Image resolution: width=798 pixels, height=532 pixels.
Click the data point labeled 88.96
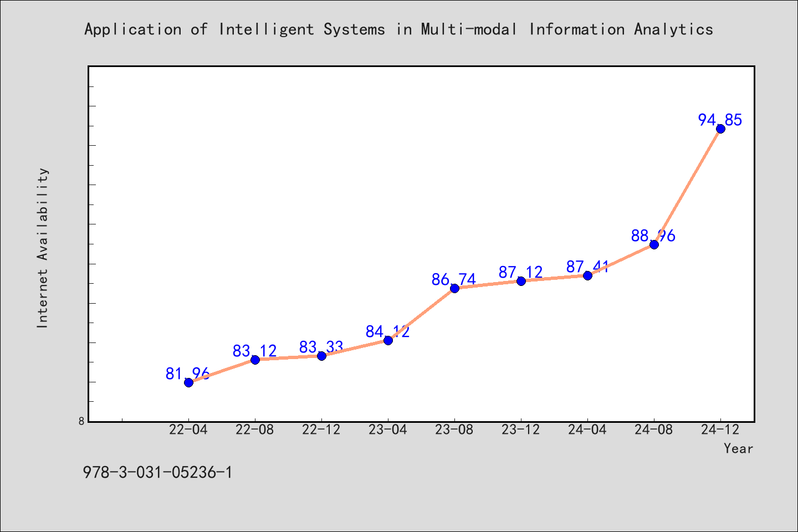[654, 244]
